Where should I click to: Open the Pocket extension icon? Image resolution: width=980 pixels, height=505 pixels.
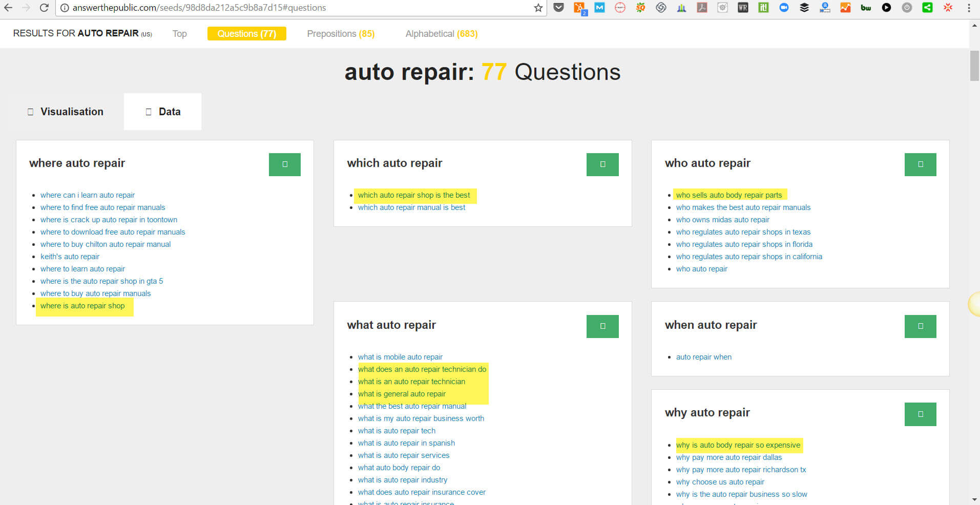click(x=559, y=8)
